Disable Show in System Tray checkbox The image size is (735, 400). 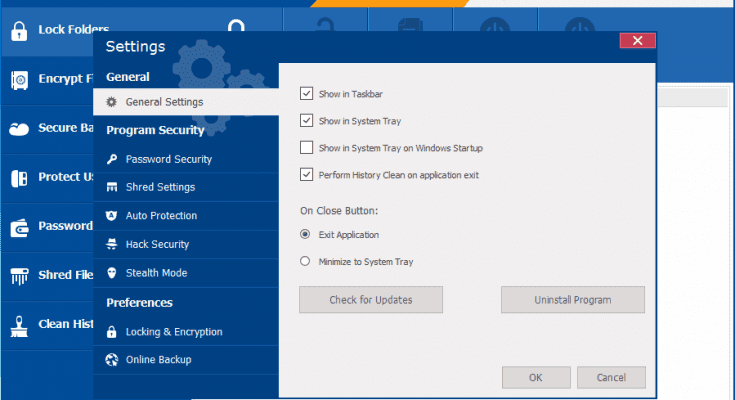coord(306,121)
